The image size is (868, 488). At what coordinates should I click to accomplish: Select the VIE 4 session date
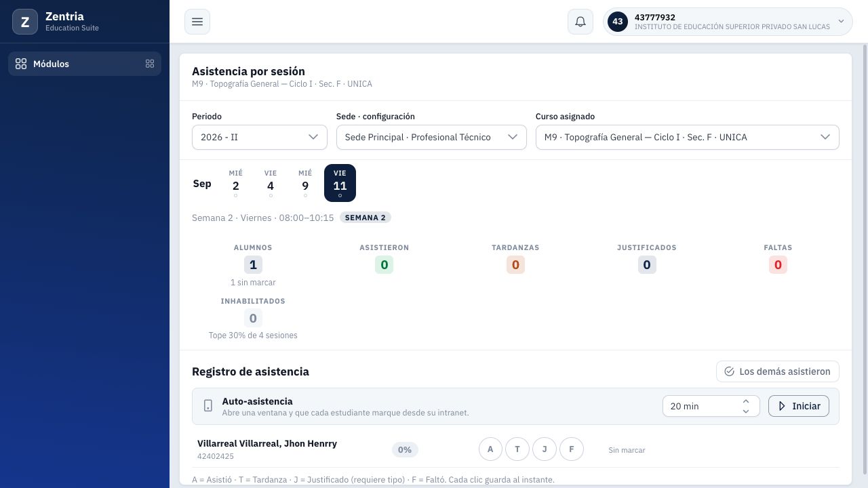point(271,183)
